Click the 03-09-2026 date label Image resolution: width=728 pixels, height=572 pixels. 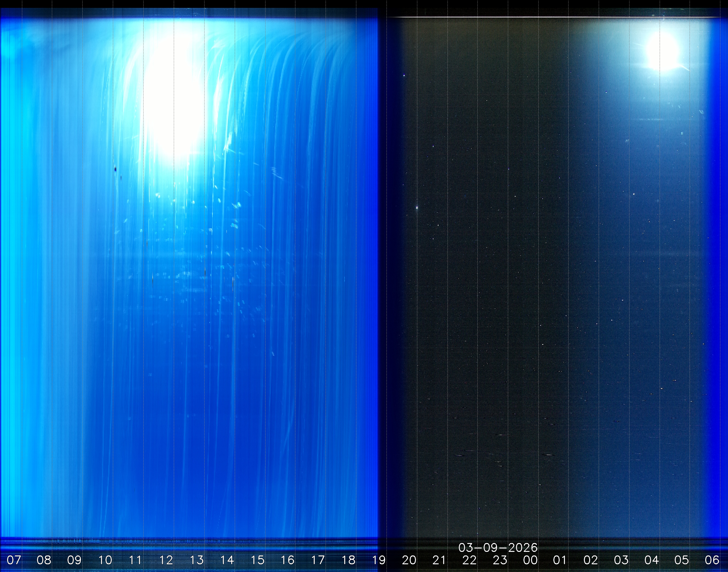click(498, 548)
